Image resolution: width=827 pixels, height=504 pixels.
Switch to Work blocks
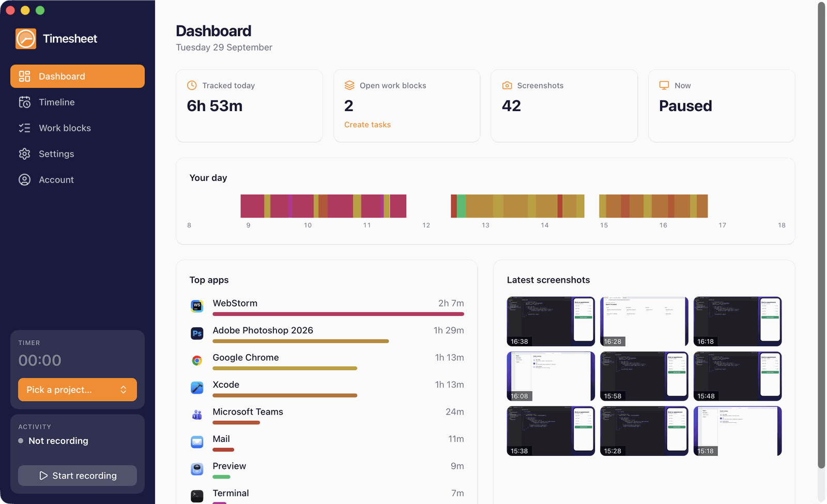pos(78,128)
